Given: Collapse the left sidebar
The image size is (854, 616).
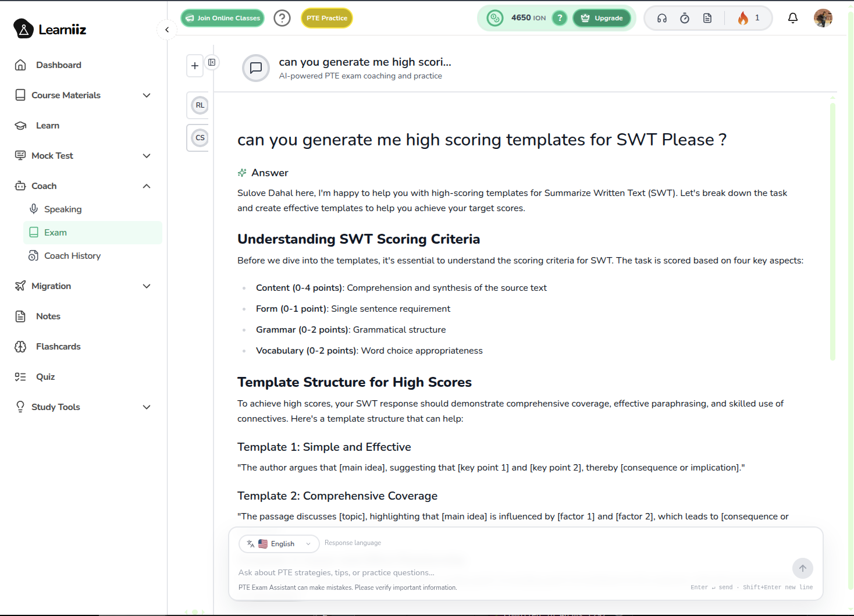Looking at the screenshot, I should 167,30.
